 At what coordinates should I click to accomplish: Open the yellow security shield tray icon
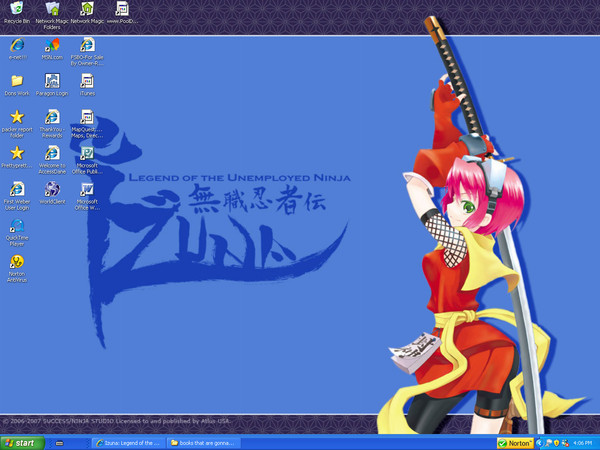coord(557,443)
